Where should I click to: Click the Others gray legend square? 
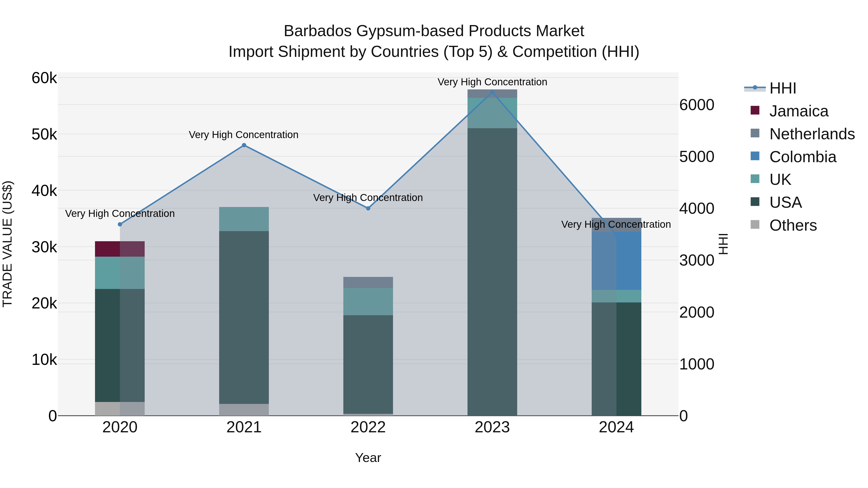pos(755,225)
